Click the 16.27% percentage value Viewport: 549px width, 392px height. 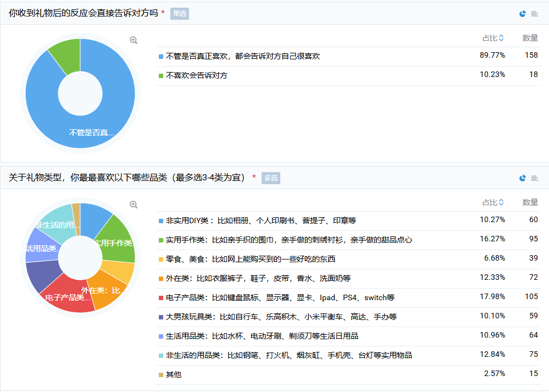tap(492, 239)
